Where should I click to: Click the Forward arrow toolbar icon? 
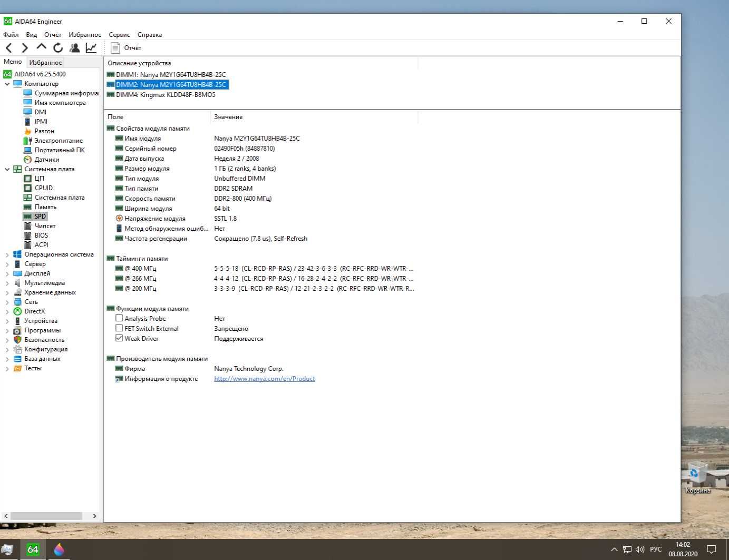(x=24, y=48)
